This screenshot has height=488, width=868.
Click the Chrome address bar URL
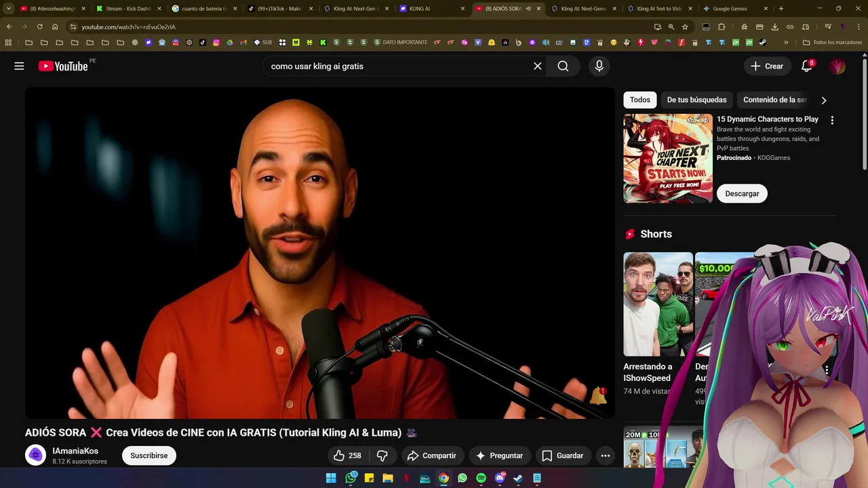click(x=129, y=26)
